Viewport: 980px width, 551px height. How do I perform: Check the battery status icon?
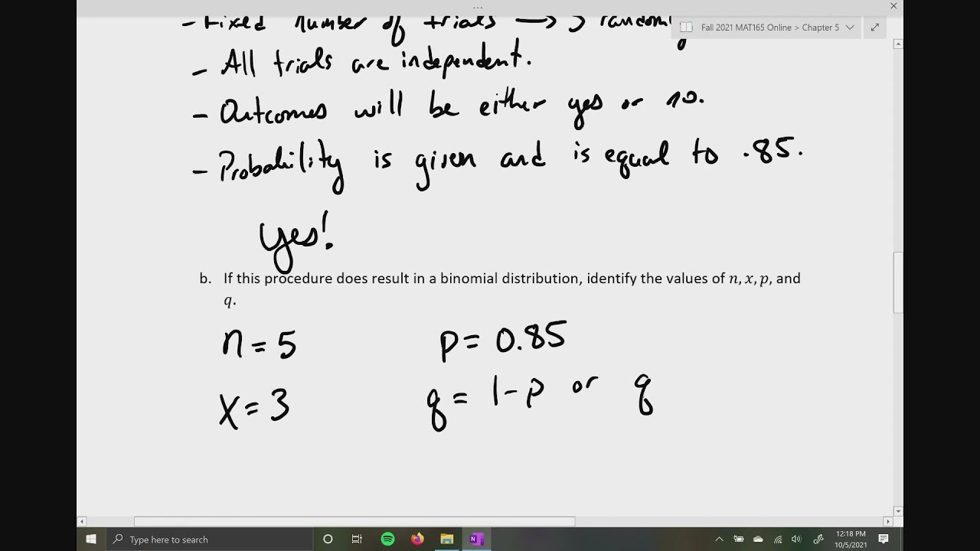(x=739, y=539)
